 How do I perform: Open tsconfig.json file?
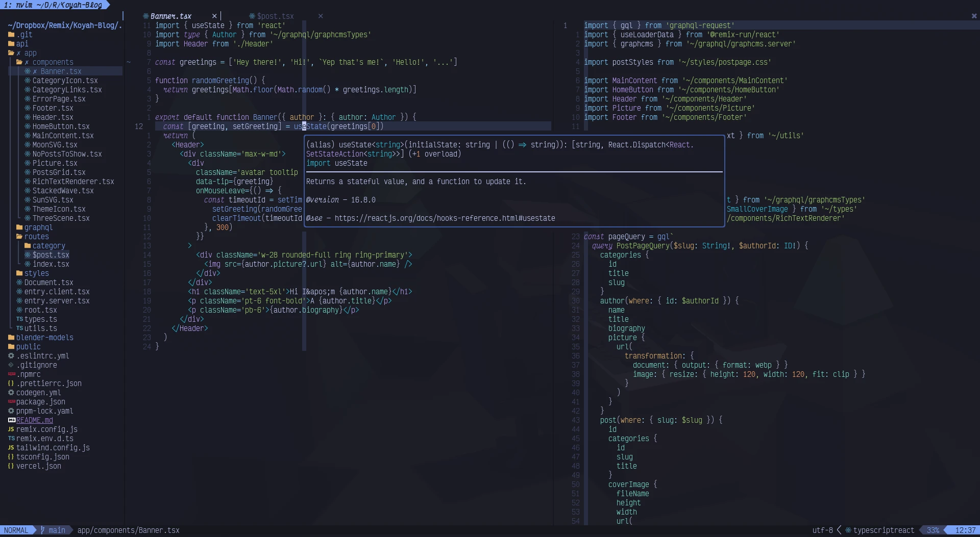tap(42, 457)
